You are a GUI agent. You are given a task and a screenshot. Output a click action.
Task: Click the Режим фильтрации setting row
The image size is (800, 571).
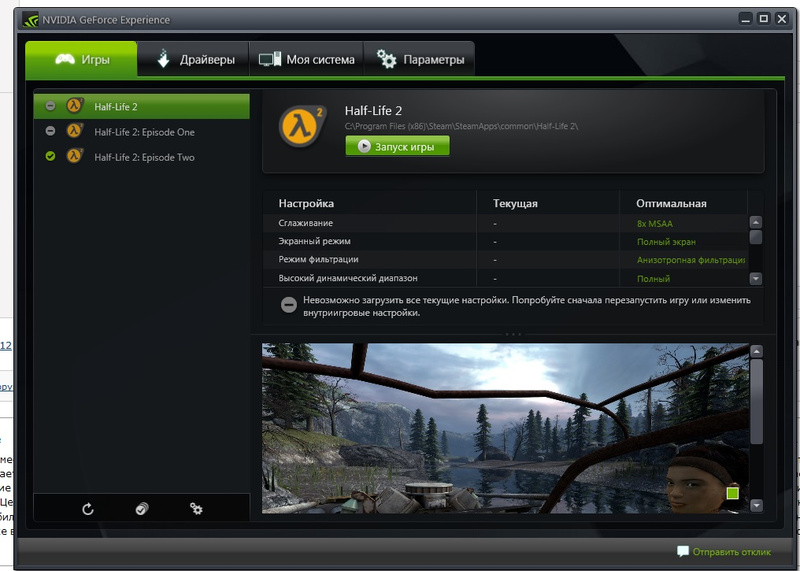pos(505,260)
